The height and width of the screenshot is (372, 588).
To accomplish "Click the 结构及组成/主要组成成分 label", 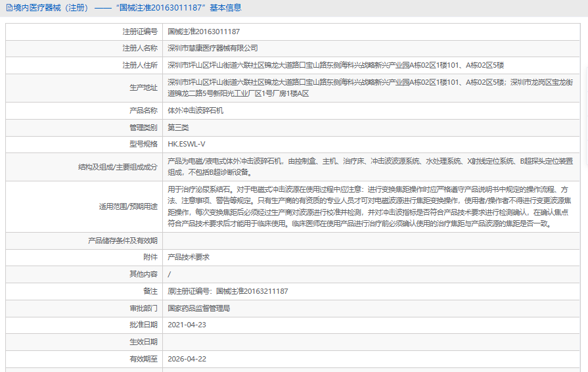I will [118, 167].
